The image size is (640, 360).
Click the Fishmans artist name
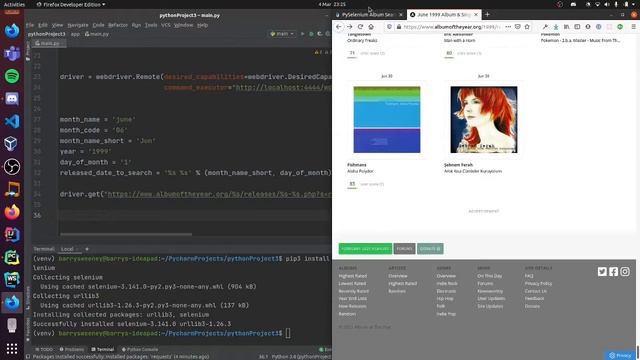tap(357, 165)
